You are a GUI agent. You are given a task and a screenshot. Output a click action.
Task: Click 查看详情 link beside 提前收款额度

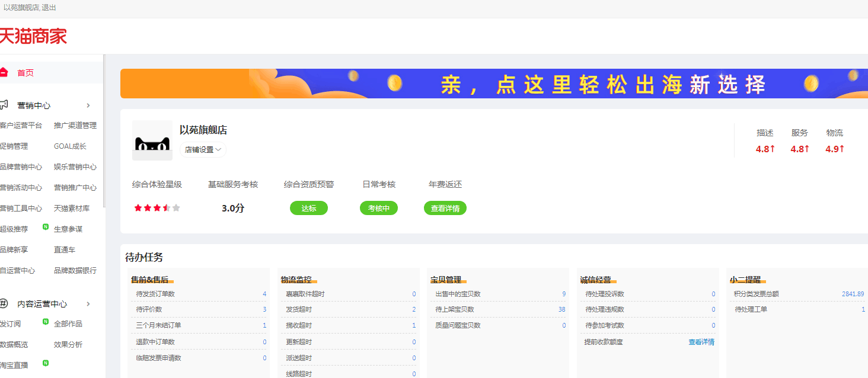701,342
